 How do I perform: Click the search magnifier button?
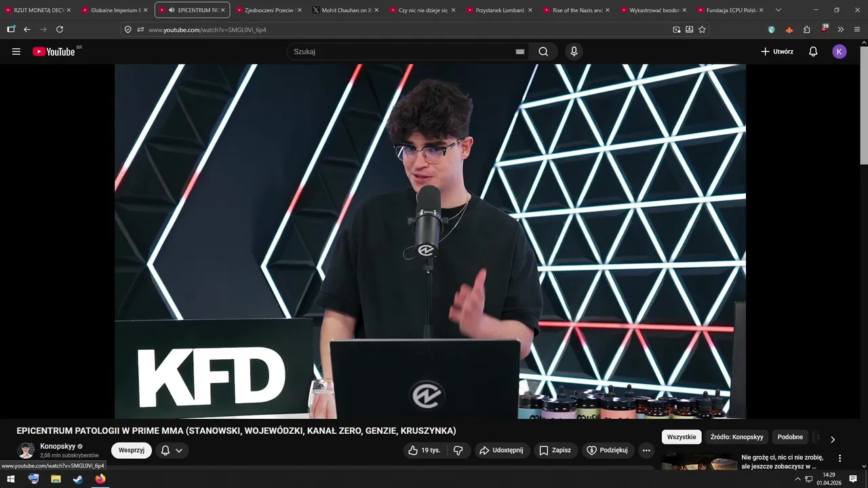(543, 52)
